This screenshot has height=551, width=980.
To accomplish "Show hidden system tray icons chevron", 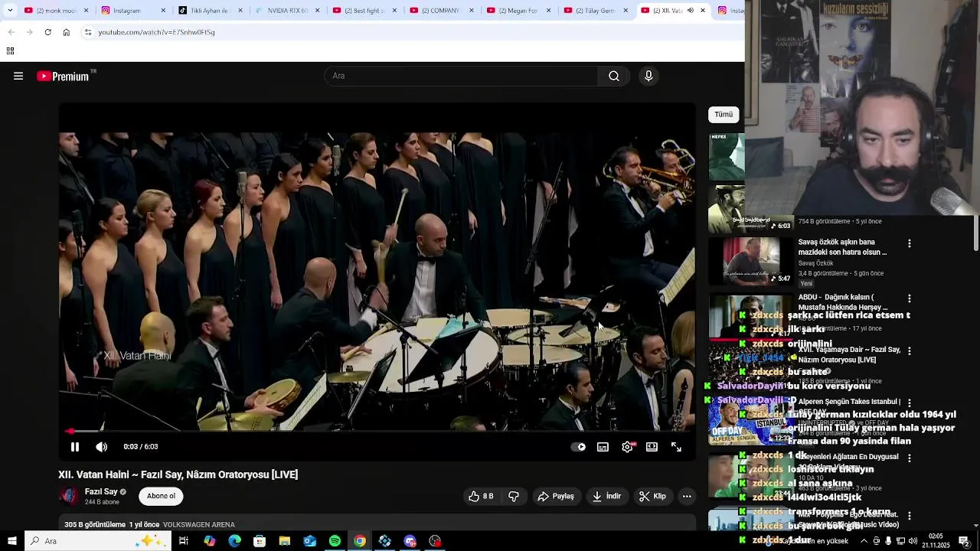I will 864,541.
